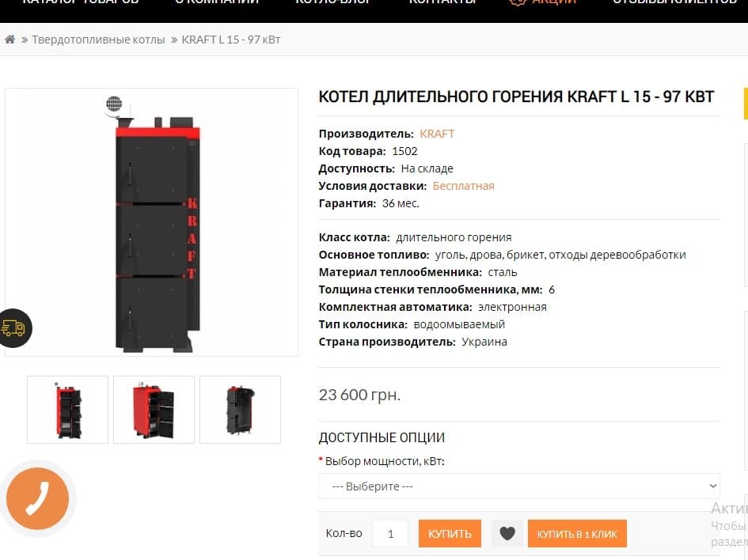Click the КУПИТЬ button
This screenshot has height=560, width=748.
(450, 534)
